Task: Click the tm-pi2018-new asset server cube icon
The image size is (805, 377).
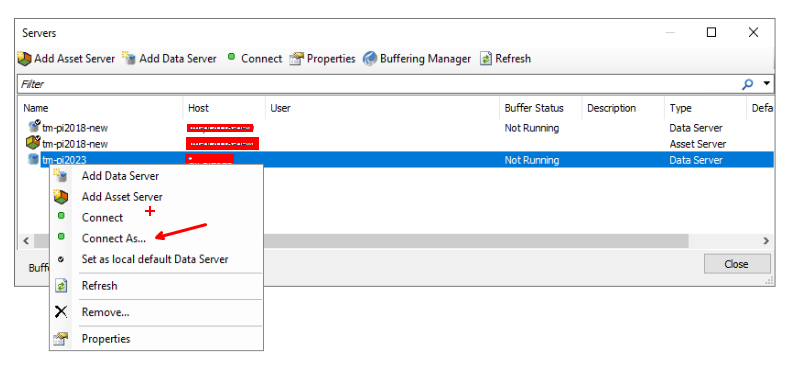Action: [x=33, y=142]
